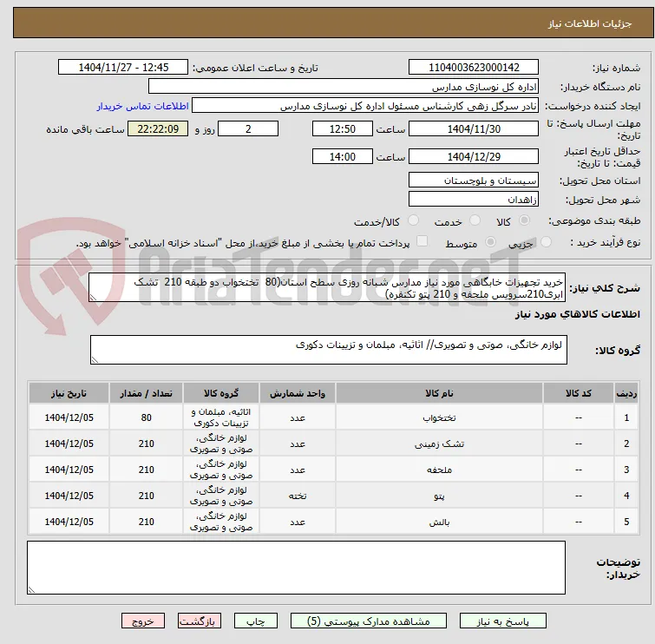This screenshot has height=644, width=655.
Task: Click the تختخواب item name cell
Action: [439, 417]
